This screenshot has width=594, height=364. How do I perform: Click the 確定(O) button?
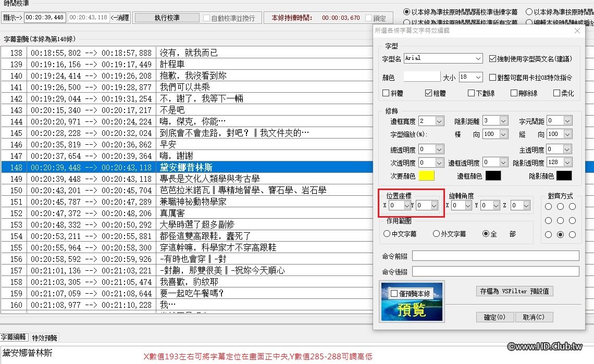tap(495, 317)
